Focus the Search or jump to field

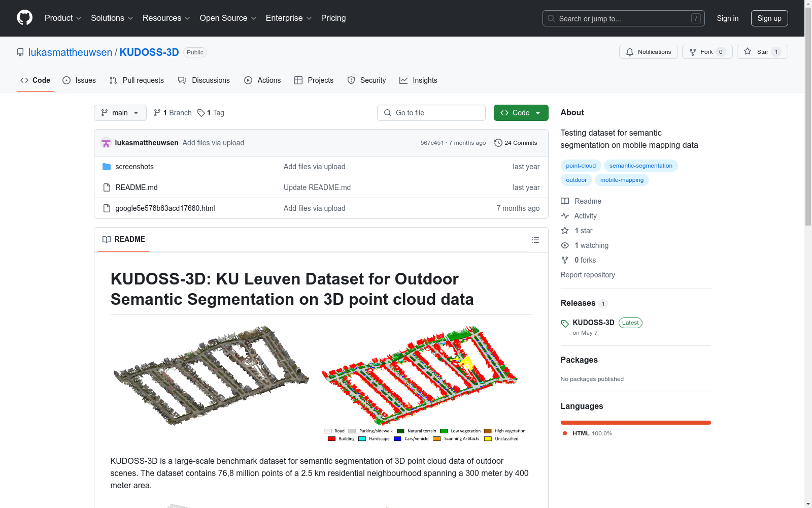click(x=623, y=18)
